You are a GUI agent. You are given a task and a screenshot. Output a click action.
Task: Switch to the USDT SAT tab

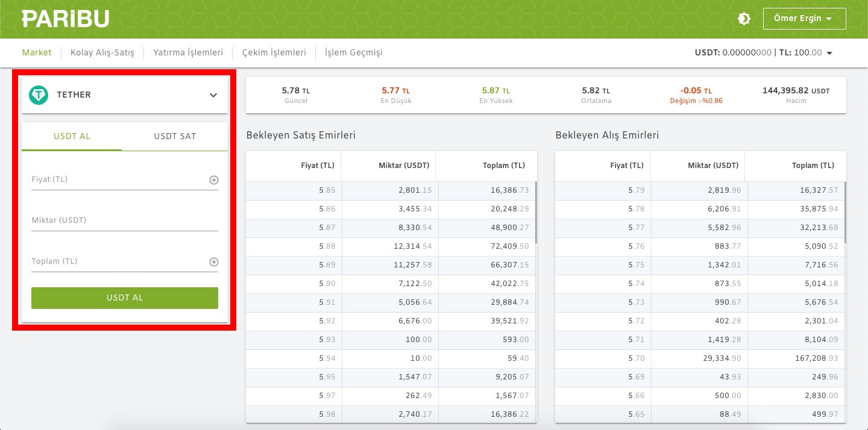click(175, 136)
